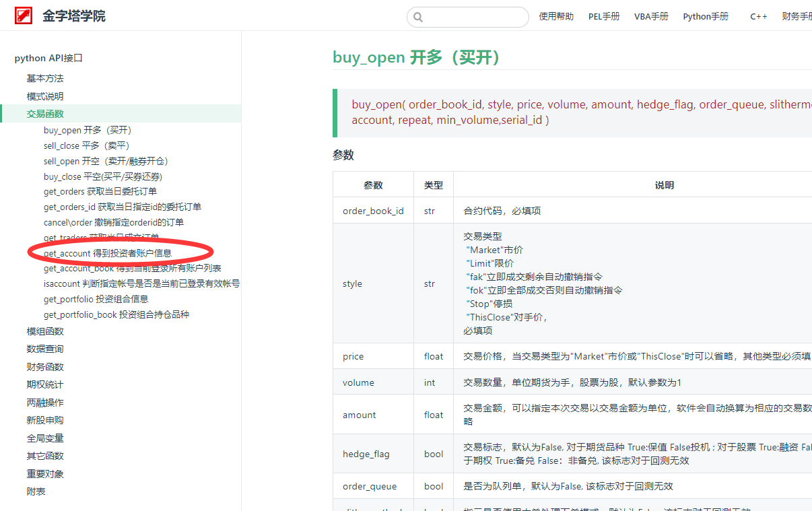Viewport: 812px width, 511px height.
Task: Open the 新股申购 sidebar section
Action: tap(45, 420)
